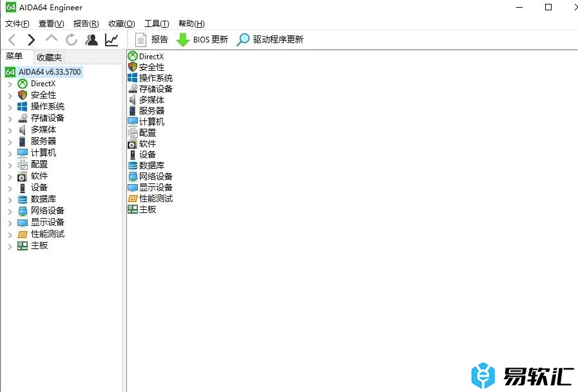
Task: Expand 多媒体 node in tree
Action: click(x=10, y=131)
